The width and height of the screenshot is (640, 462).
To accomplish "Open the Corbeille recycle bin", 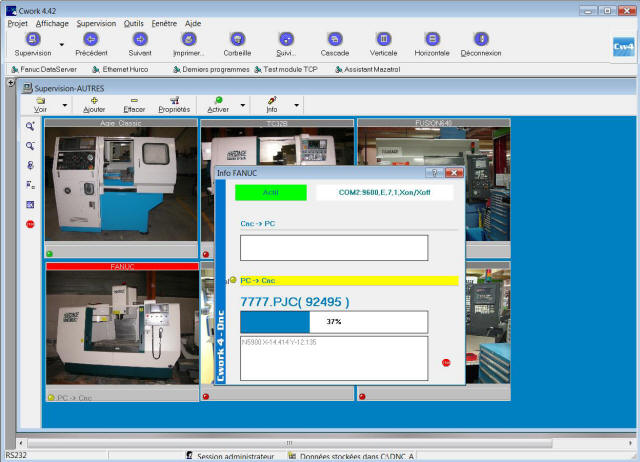I will pyautogui.click(x=238, y=39).
